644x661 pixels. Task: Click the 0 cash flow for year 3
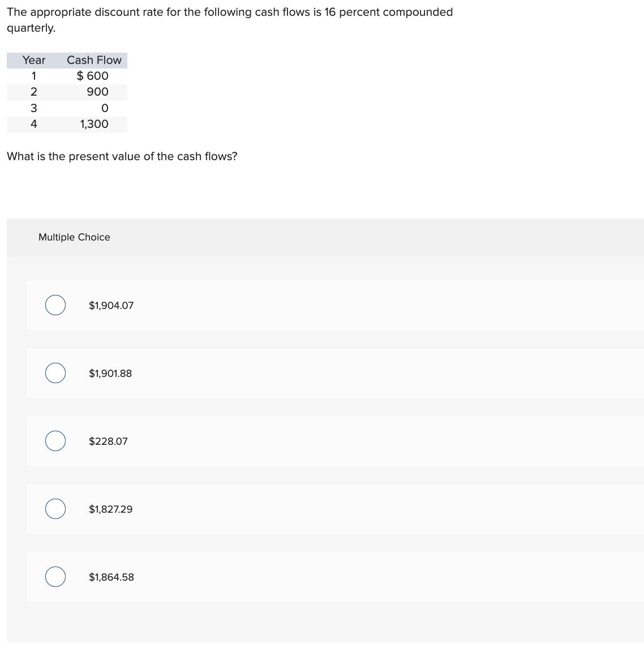coord(105,108)
